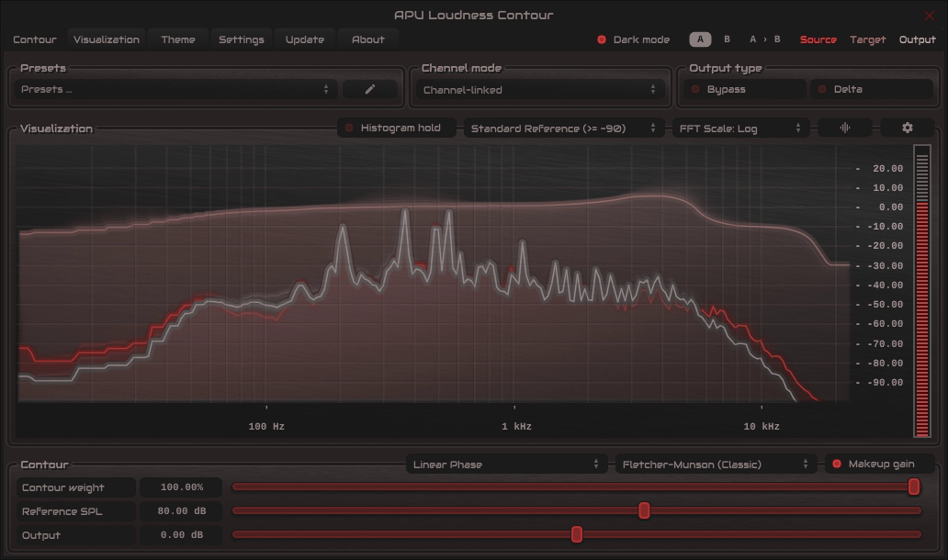Click the Reference SPL slider handle
Viewport: 948px width, 560px height.
(644, 511)
